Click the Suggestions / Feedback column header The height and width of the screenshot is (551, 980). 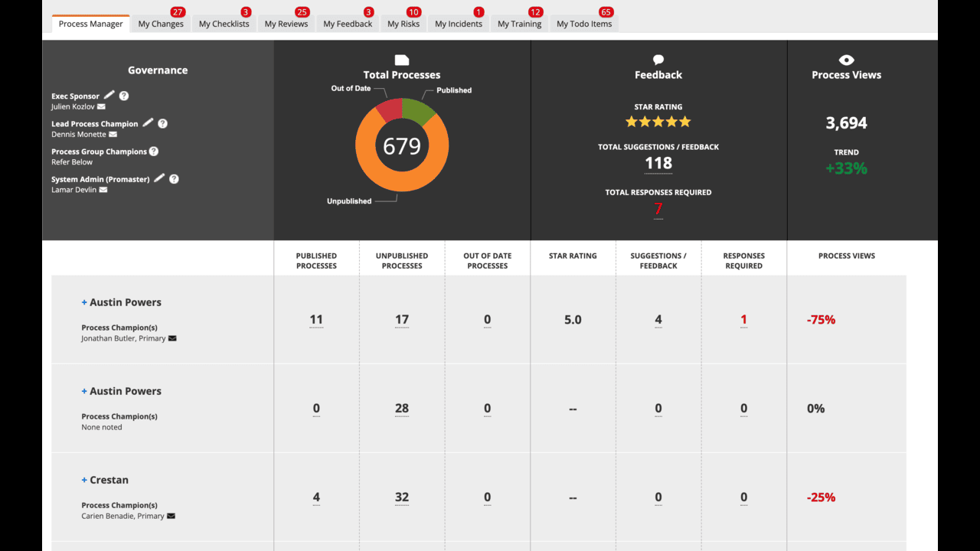tap(658, 261)
